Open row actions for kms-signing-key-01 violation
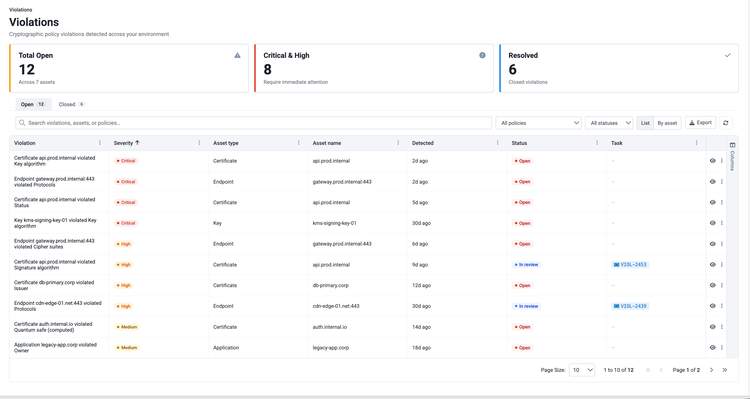Viewport: 750px width, 399px height. click(722, 223)
